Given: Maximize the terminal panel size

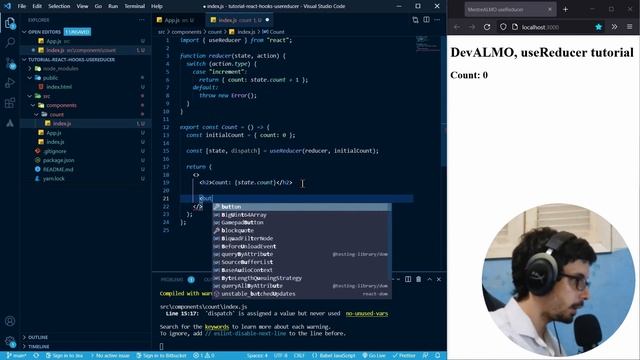Looking at the screenshot, I should [x=429, y=279].
